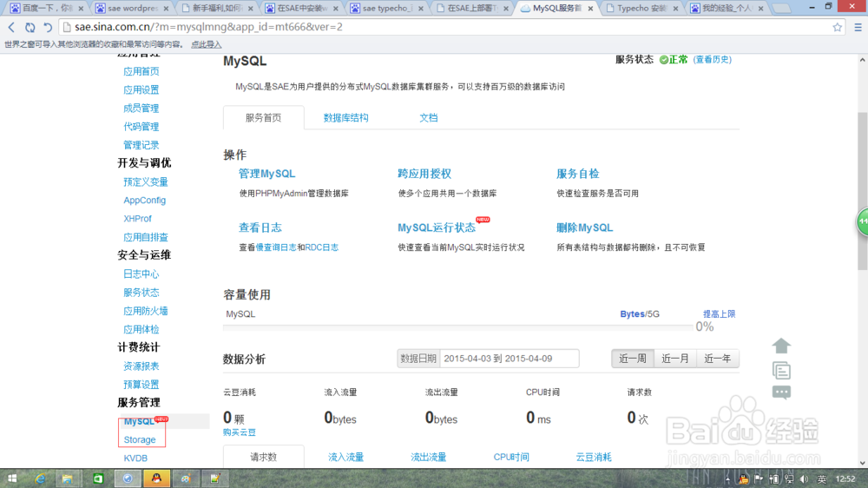The width and height of the screenshot is (868, 488).
Task: Open the chat feedback bubble icon
Action: [781, 392]
